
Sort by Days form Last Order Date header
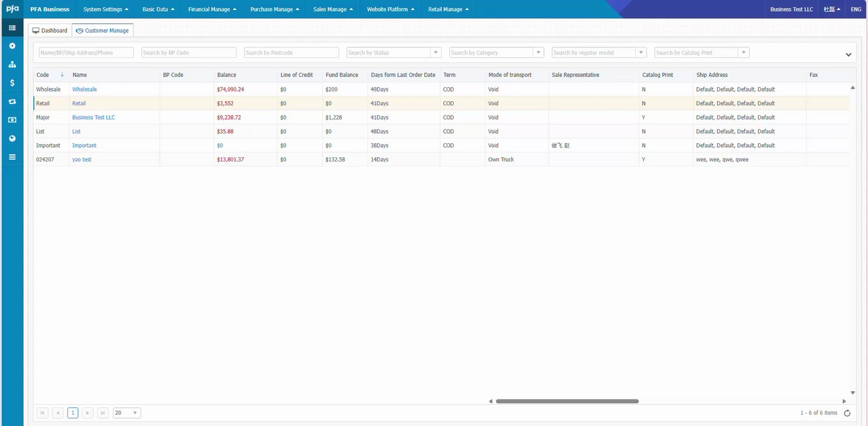(x=403, y=75)
